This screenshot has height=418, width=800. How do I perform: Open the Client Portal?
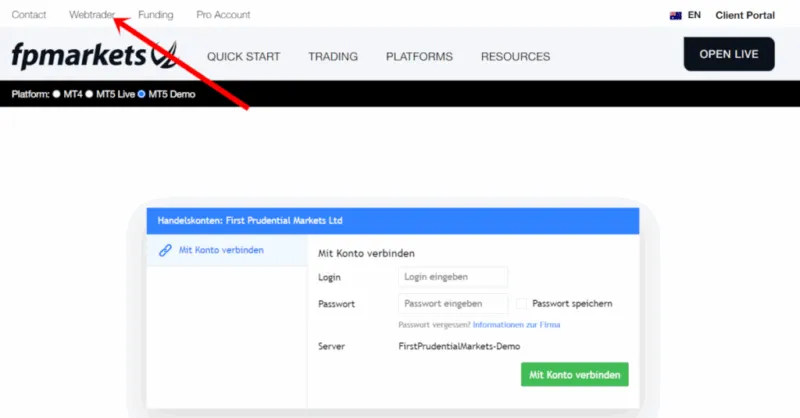(x=745, y=15)
